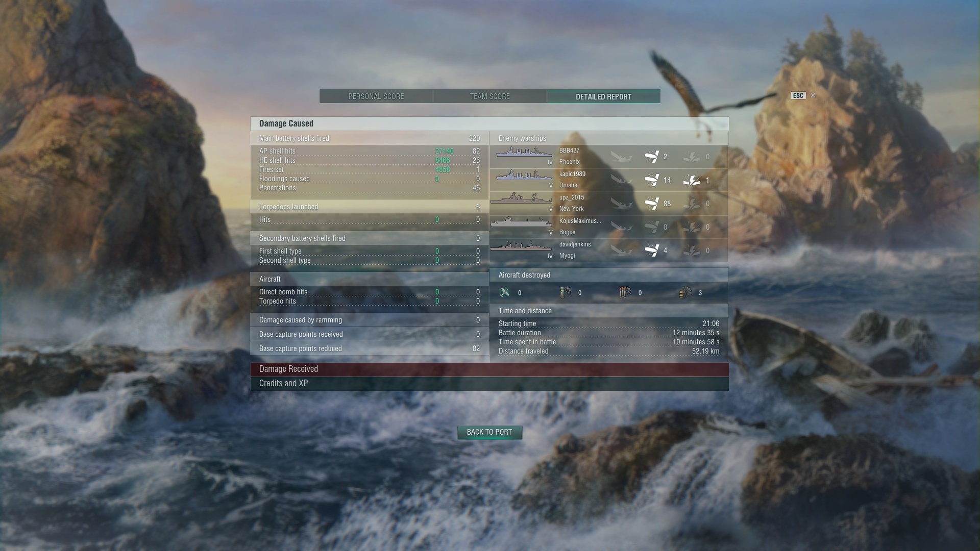The image size is (980, 551).
Task: Click the Time and distance heading
Action: click(525, 311)
